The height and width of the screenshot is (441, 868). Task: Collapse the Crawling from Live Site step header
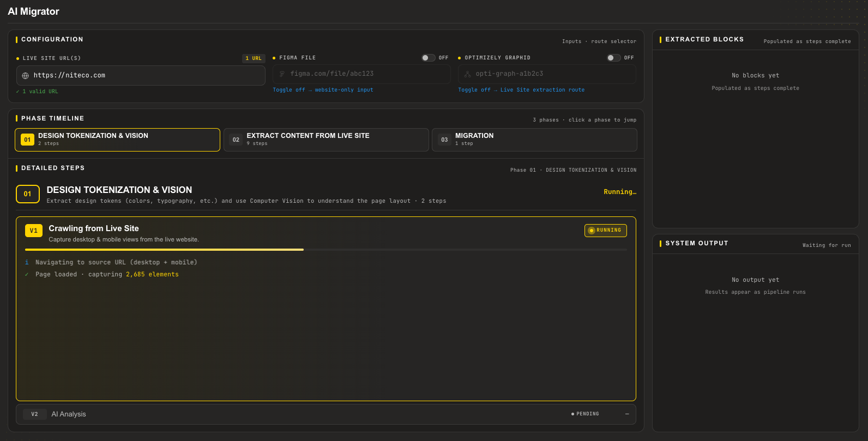[x=326, y=233]
